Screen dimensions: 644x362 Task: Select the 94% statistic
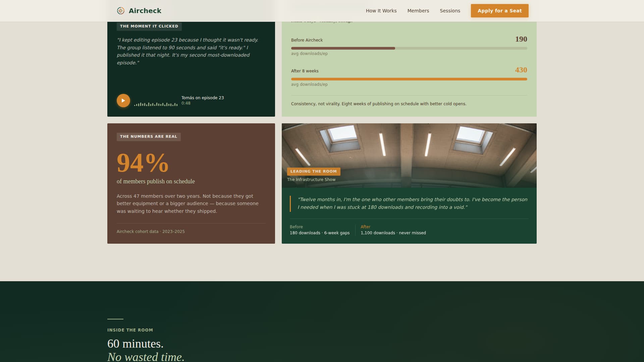coord(143,164)
